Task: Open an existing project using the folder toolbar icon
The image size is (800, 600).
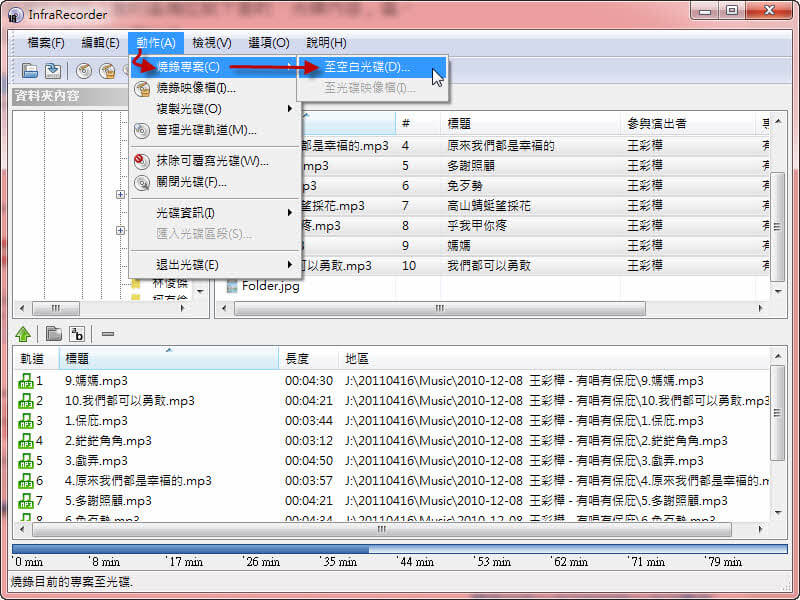Action: [x=31, y=70]
